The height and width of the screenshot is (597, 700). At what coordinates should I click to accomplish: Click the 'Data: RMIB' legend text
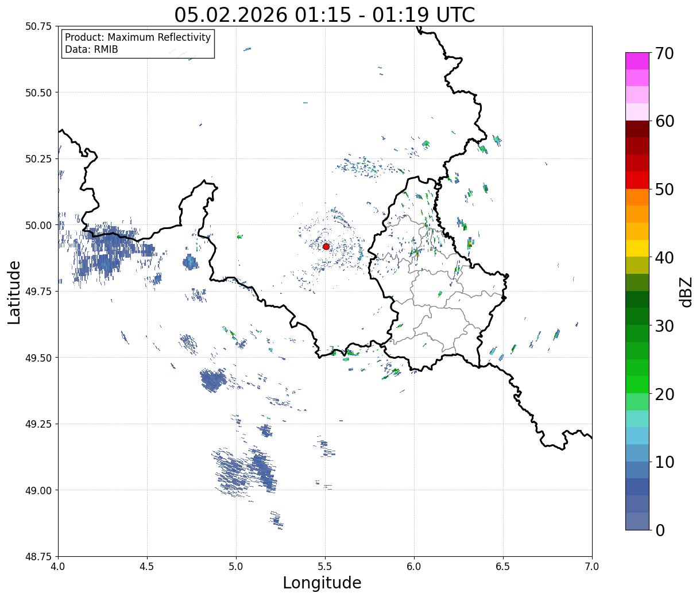coord(91,50)
